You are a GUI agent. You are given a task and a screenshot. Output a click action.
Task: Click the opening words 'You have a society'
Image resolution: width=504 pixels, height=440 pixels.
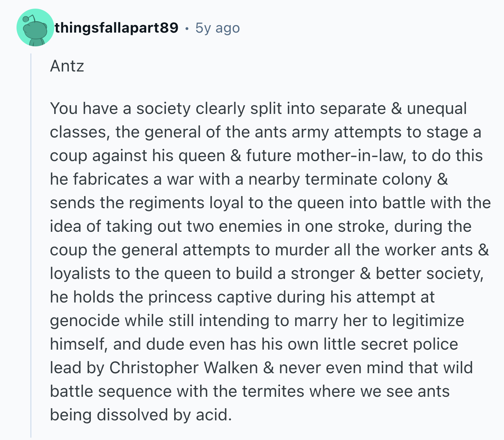point(120,109)
